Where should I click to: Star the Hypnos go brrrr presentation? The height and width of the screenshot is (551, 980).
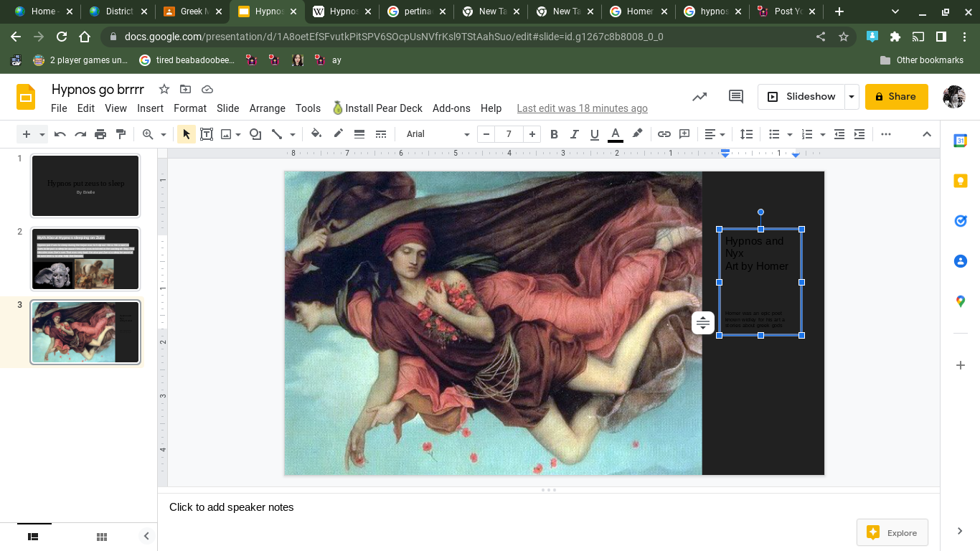point(164,89)
